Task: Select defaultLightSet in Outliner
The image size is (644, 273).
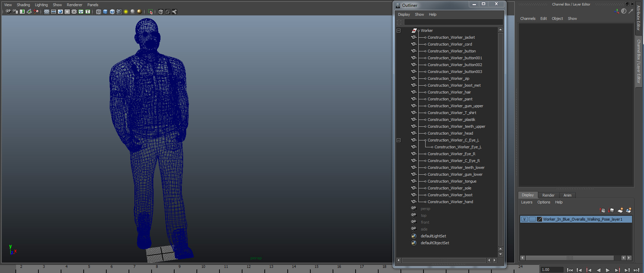Action: pyautogui.click(x=433, y=236)
